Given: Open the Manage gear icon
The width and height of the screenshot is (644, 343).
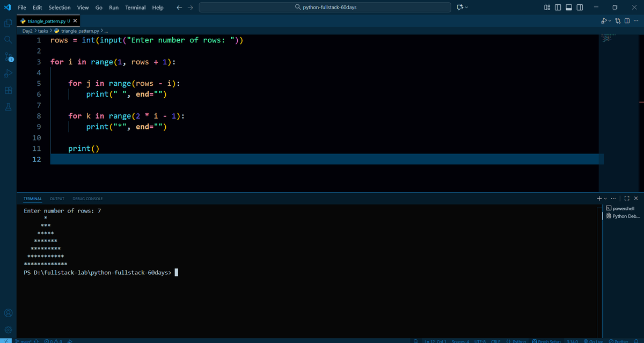Looking at the screenshot, I should 8,329.
